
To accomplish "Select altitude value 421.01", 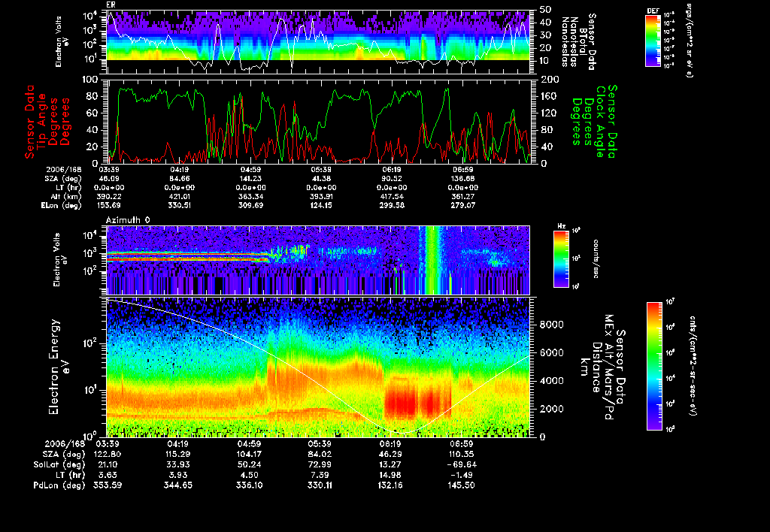I will pyautogui.click(x=179, y=196).
